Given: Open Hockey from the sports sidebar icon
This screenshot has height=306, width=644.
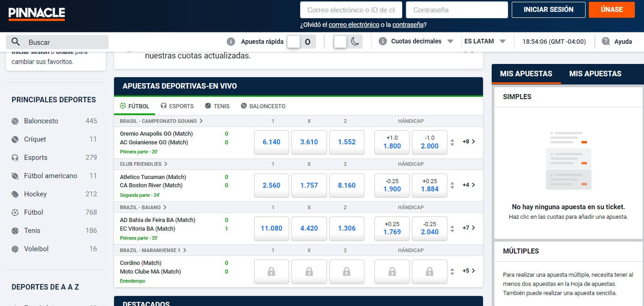Looking at the screenshot, I should (16, 194).
